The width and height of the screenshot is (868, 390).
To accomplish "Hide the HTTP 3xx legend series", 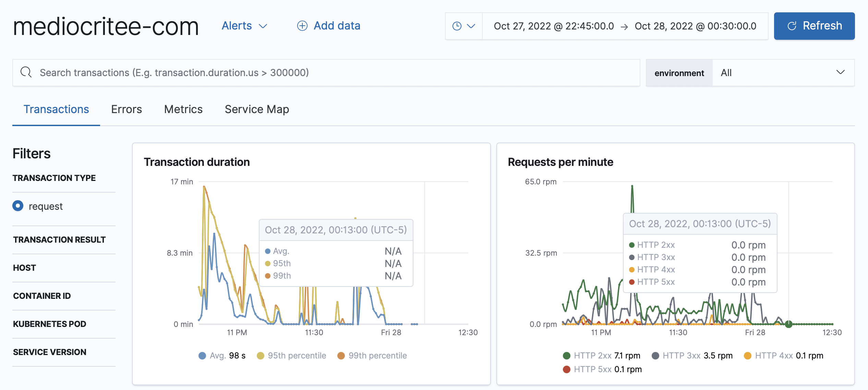I will tap(681, 356).
